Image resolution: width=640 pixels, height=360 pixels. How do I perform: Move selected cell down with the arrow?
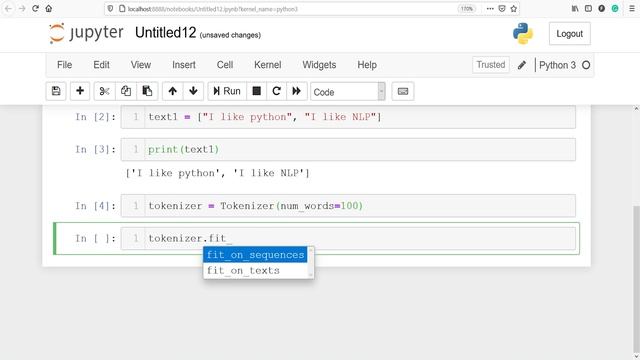click(x=193, y=91)
